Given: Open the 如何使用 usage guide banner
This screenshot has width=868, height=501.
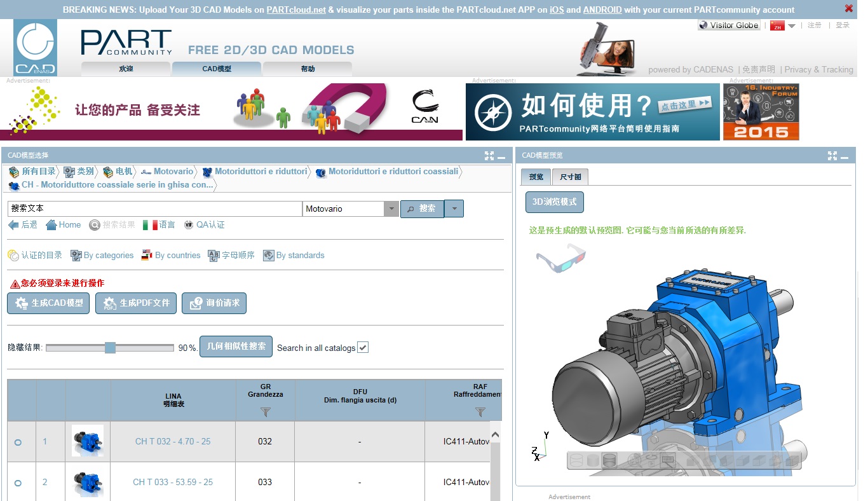Looking at the screenshot, I should point(593,112).
